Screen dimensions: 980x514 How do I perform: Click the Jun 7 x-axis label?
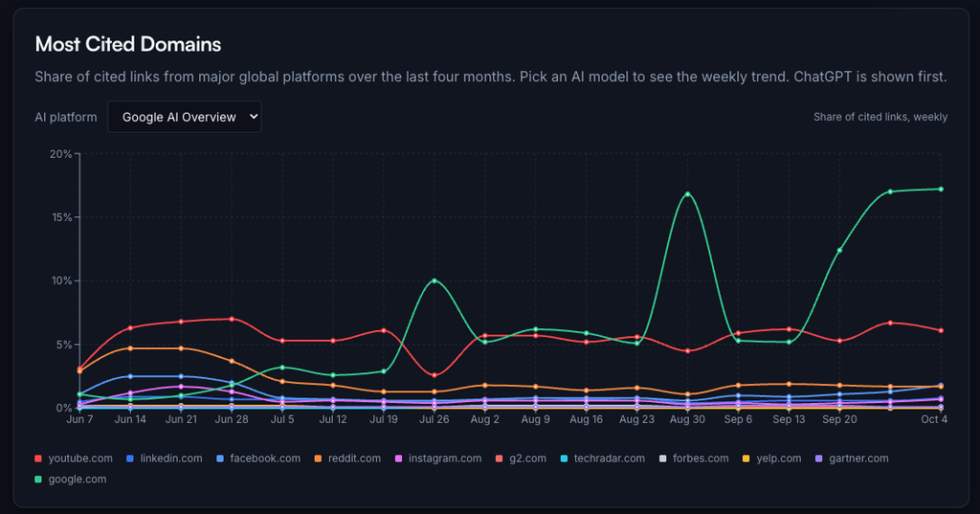80,419
